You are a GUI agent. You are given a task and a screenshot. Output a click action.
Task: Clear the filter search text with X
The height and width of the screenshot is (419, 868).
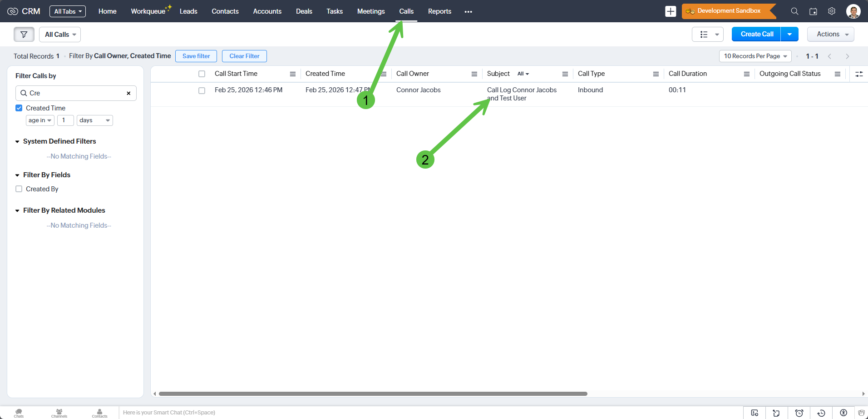(x=128, y=93)
